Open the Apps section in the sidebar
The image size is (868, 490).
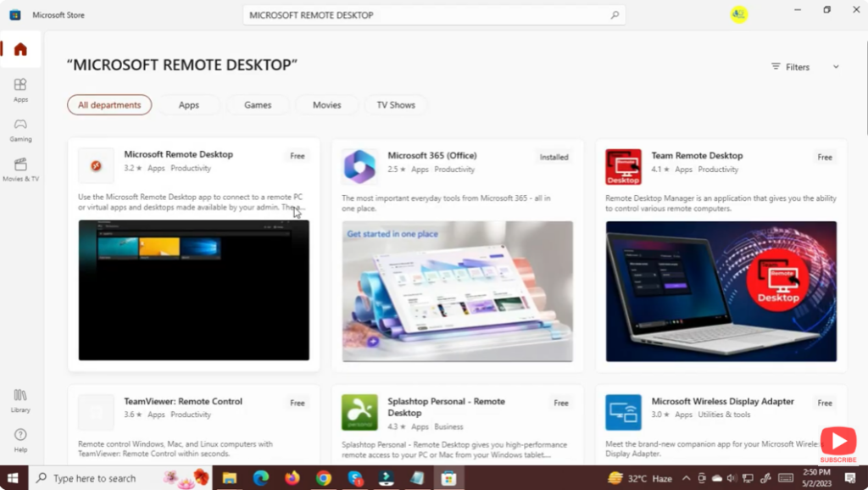(x=19, y=89)
